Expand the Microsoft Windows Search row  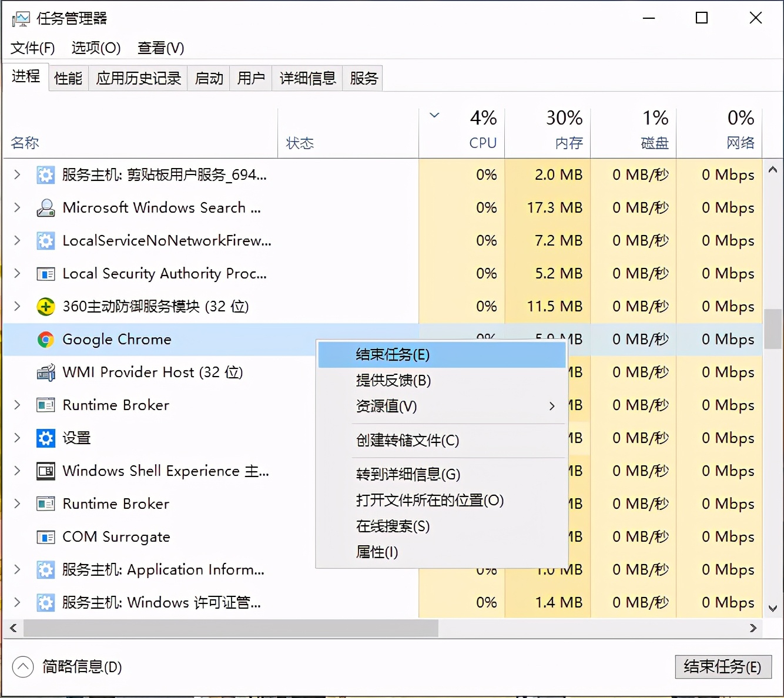17,207
